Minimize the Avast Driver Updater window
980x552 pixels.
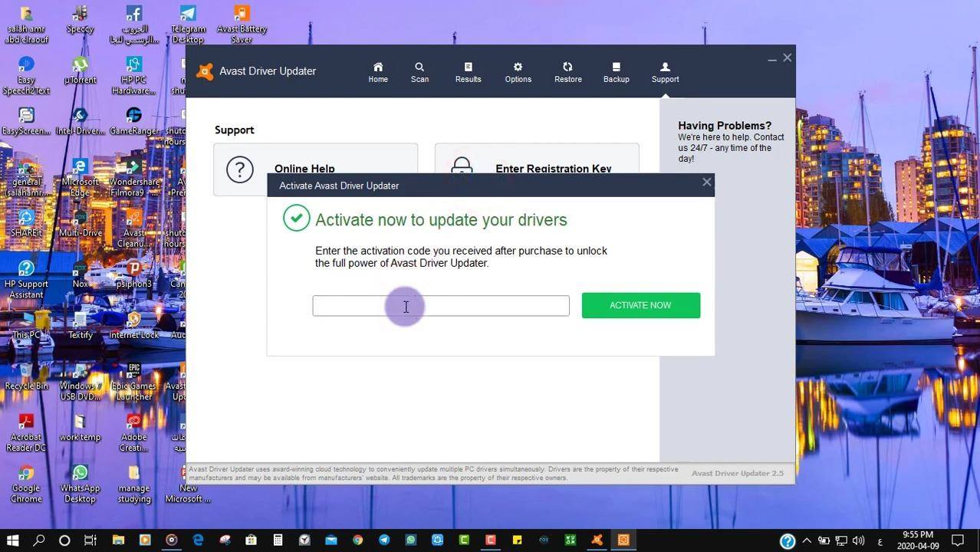click(x=772, y=58)
